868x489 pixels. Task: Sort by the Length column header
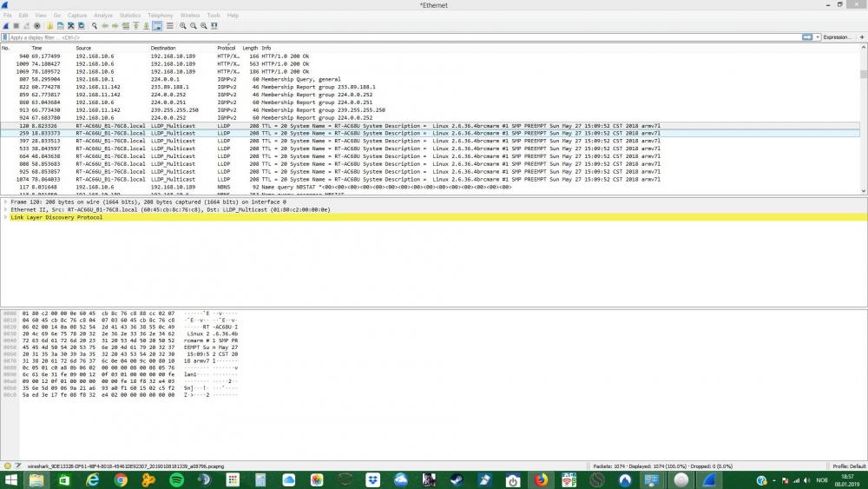coord(250,48)
